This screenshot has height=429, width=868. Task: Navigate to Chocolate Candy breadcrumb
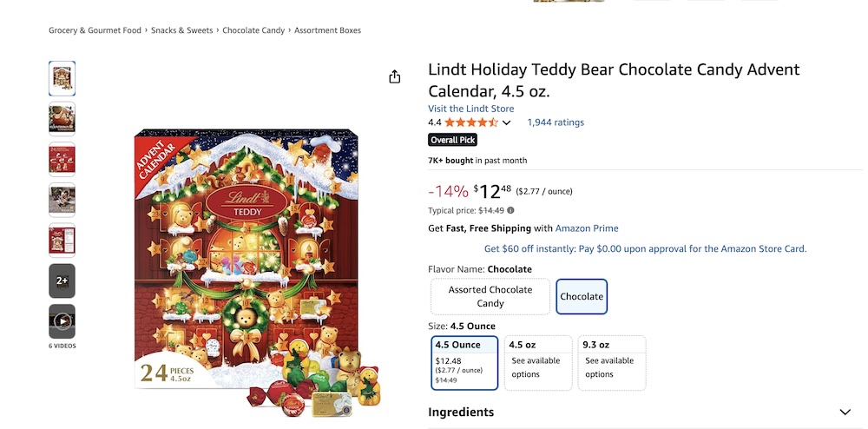coord(253,30)
